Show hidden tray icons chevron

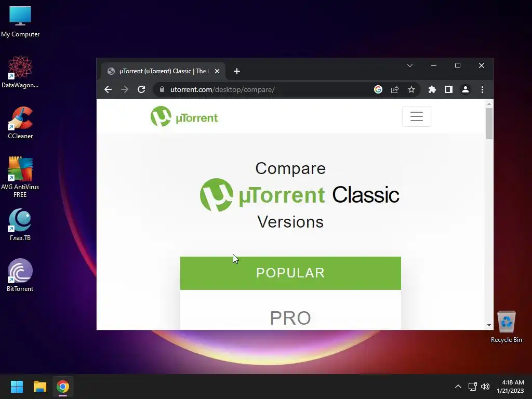pyautogui.click(x=458, y=387)
